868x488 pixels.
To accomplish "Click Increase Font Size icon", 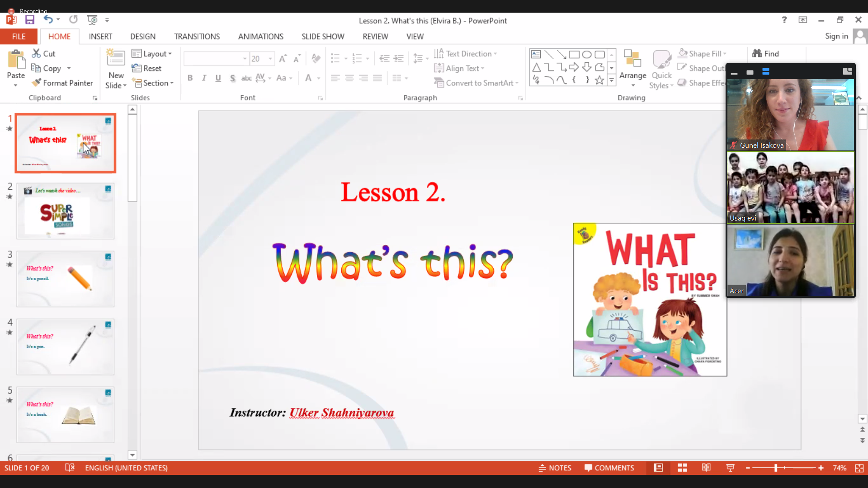I will (x=283, y=59).
